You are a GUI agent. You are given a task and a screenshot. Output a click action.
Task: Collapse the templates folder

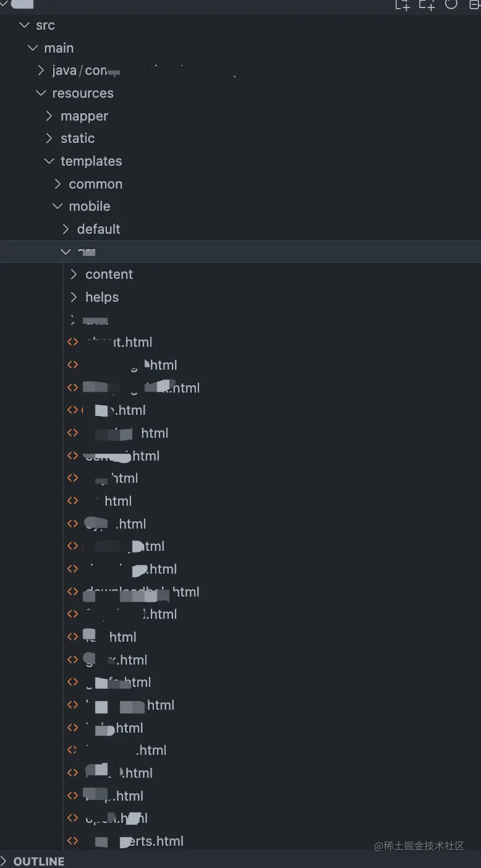[49, 161]
